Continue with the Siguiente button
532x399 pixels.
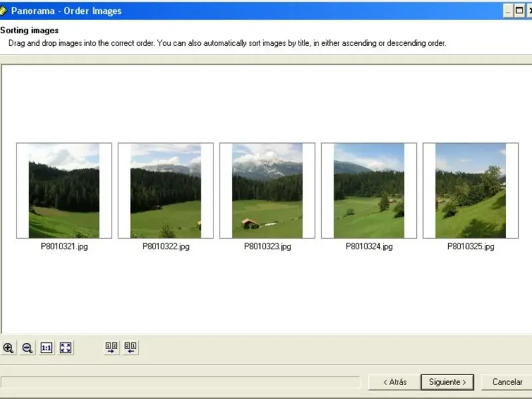447,382
